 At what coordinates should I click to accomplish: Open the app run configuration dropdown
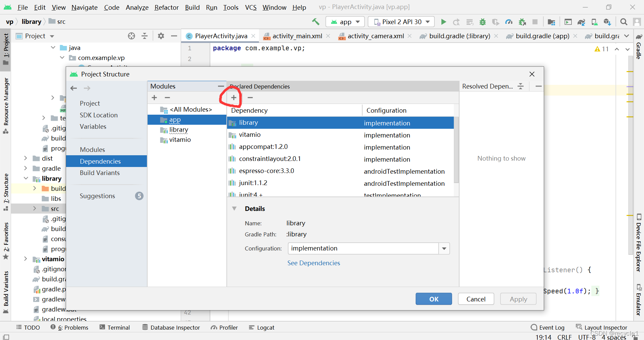tap(345, 22)
